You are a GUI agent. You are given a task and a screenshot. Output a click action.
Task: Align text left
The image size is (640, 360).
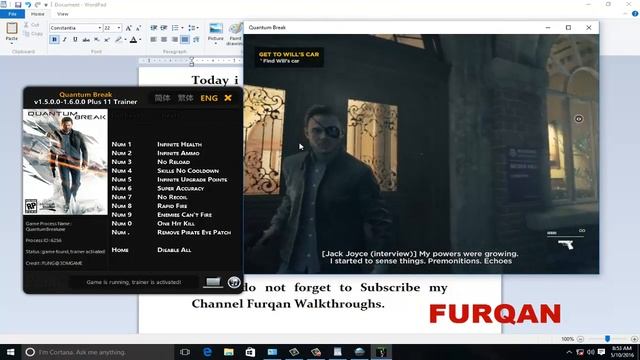pyautogui.click(x=153, y=40)
